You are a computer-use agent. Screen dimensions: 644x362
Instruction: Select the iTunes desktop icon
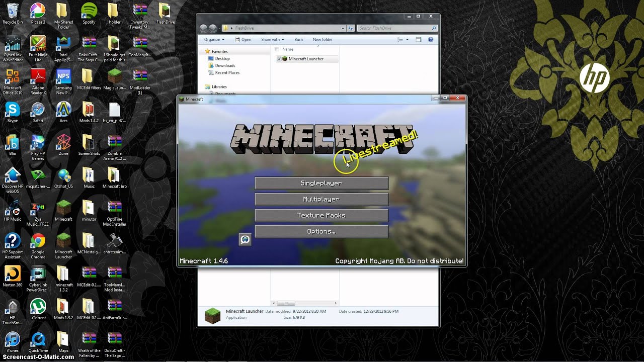click(13, 342)
